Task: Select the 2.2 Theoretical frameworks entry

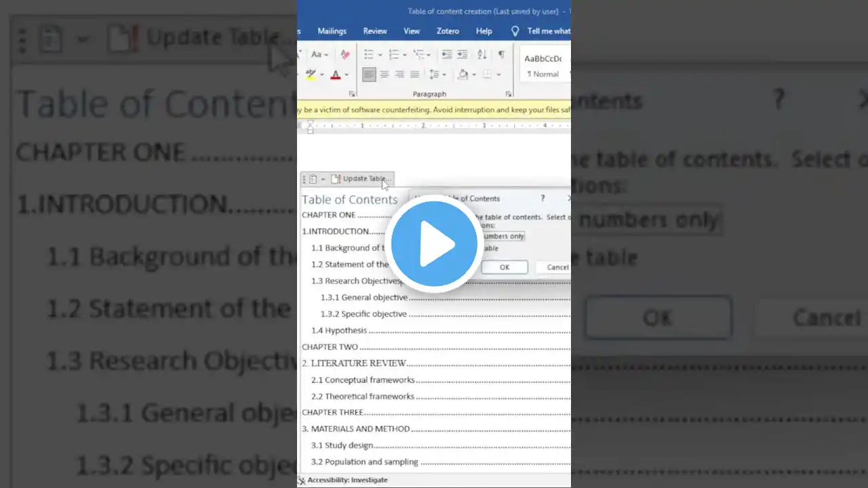Action: coord(363,396)
